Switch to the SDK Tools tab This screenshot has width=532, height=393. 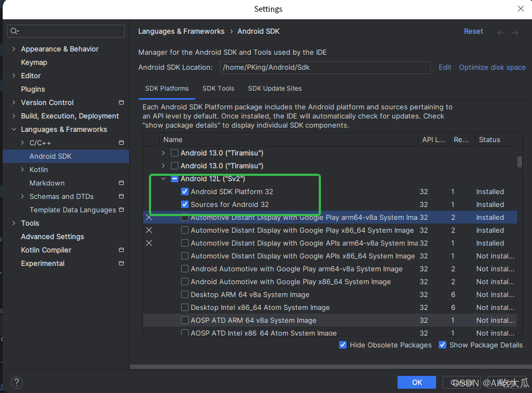click(x=218, y=88)
